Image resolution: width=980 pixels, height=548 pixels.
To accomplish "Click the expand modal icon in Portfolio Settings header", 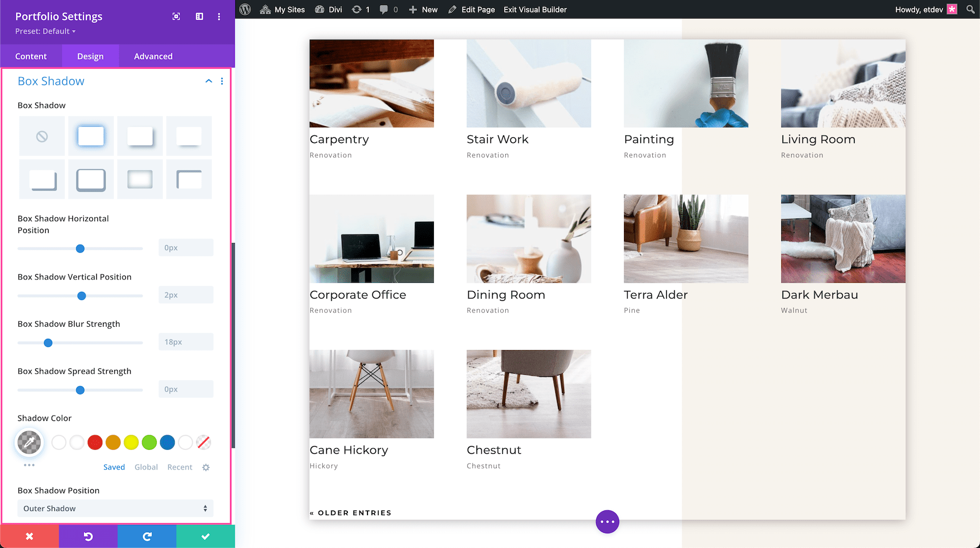I will [176, 16].
